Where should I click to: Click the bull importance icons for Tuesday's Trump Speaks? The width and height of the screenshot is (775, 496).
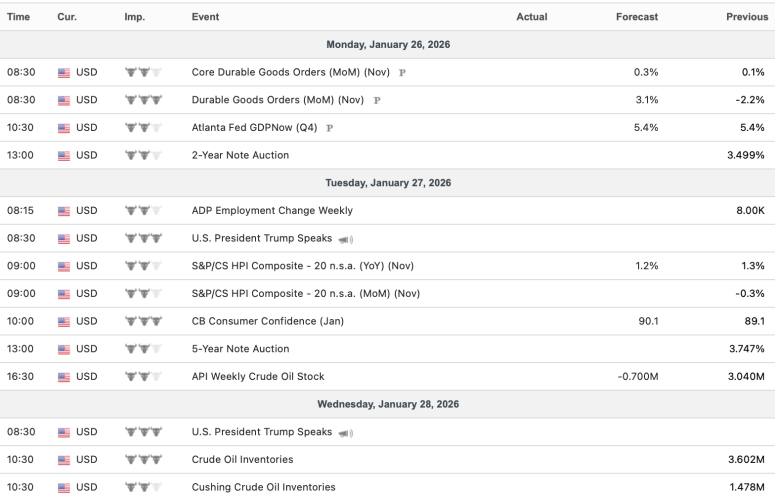pos(143,238)
